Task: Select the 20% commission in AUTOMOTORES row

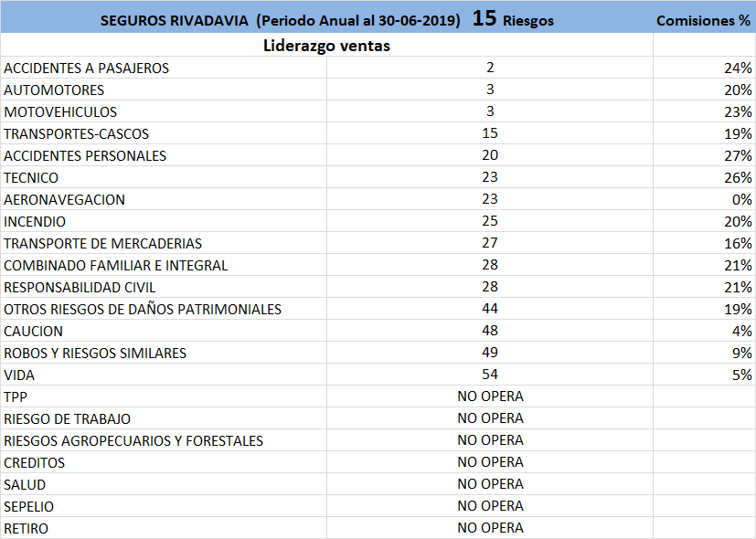Action: pos(738,90)
